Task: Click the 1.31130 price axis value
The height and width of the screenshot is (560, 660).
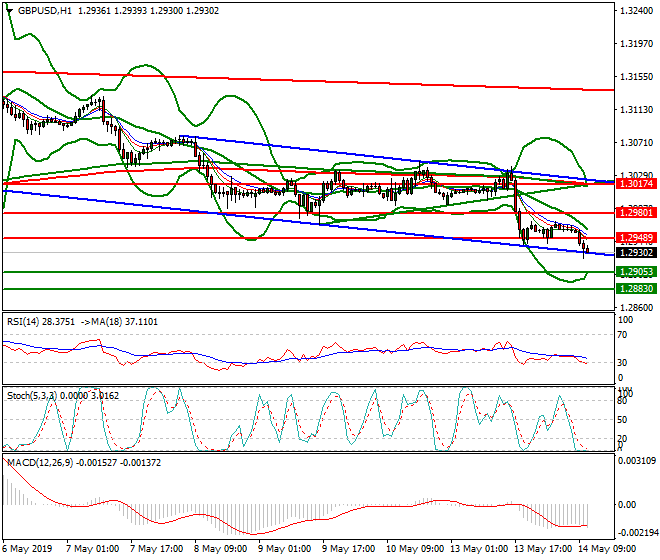Action: pos(636,110)
